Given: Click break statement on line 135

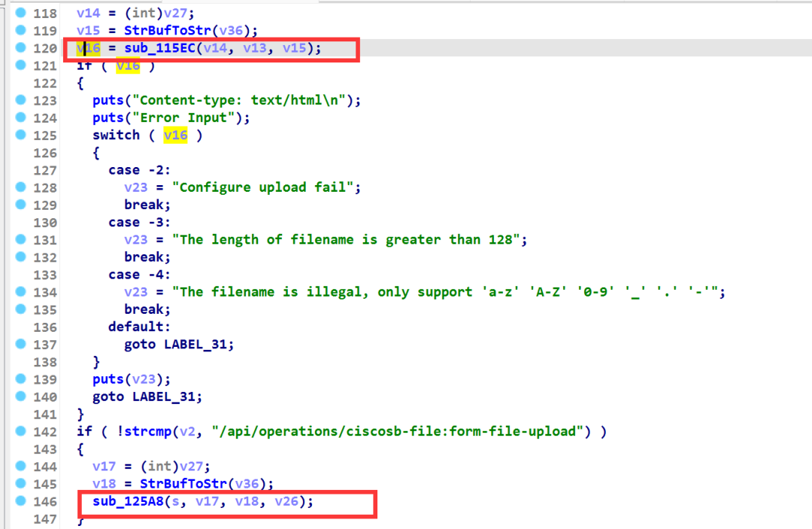Looking at the screenshot, I should click(x=147, y=309).
